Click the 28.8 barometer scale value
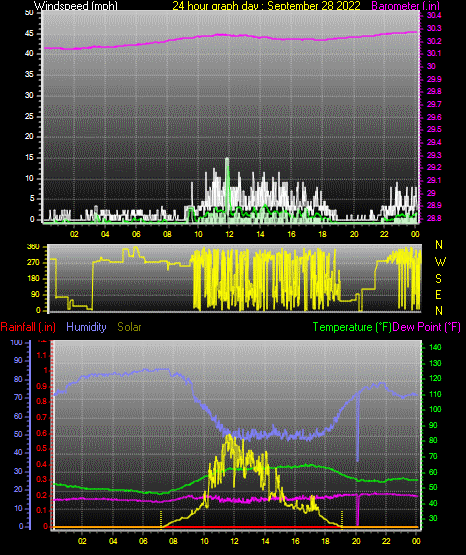 coord(434,218)
